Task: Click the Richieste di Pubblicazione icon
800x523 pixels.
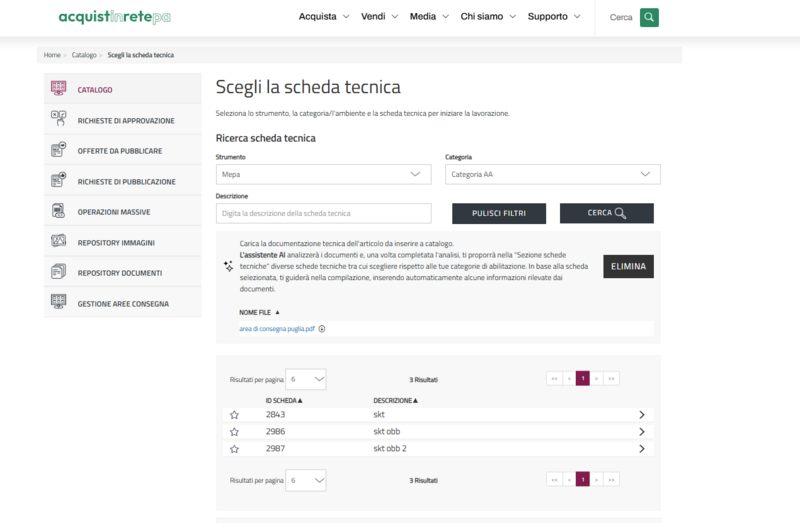Action: 59,180
